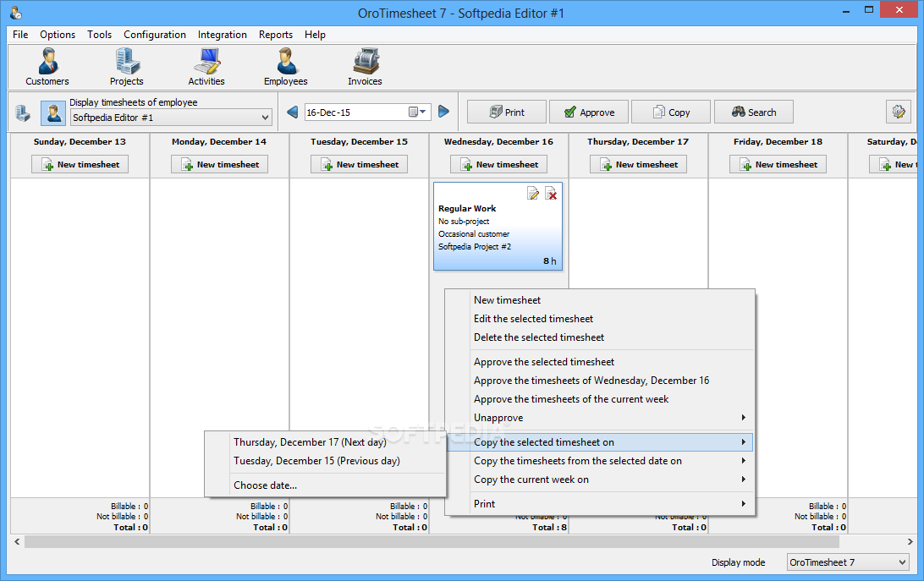This screenshot has width=924, height=581.
Task: Expand Copy the current week on
Action: (600, 480)
